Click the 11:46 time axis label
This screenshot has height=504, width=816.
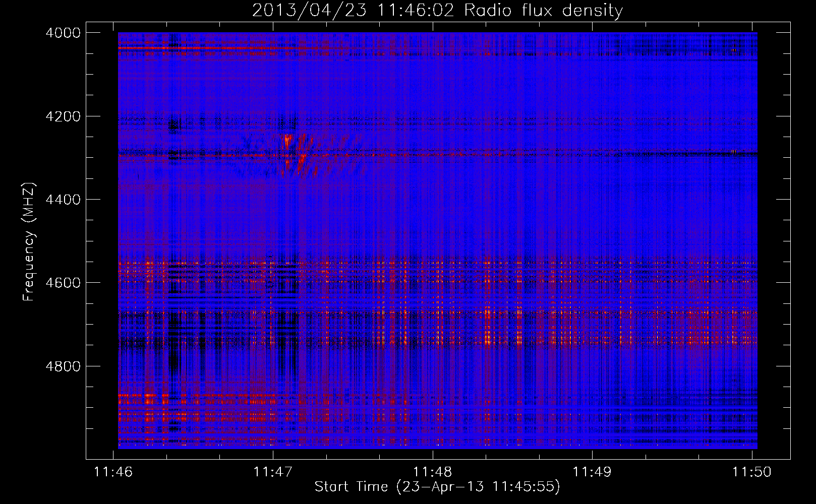point(113,472)
